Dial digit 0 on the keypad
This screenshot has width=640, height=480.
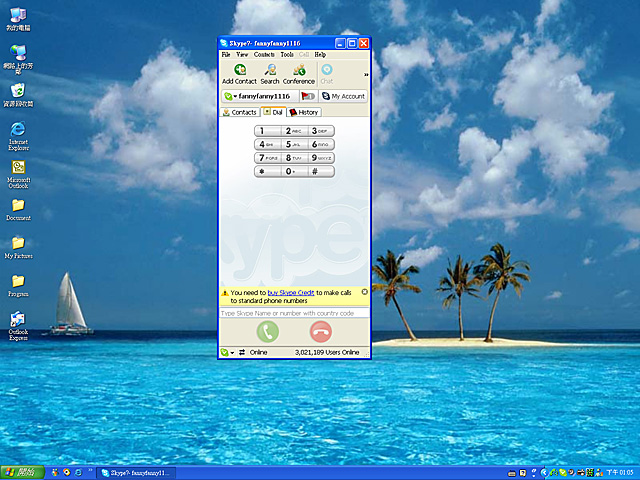pos(295,171)
